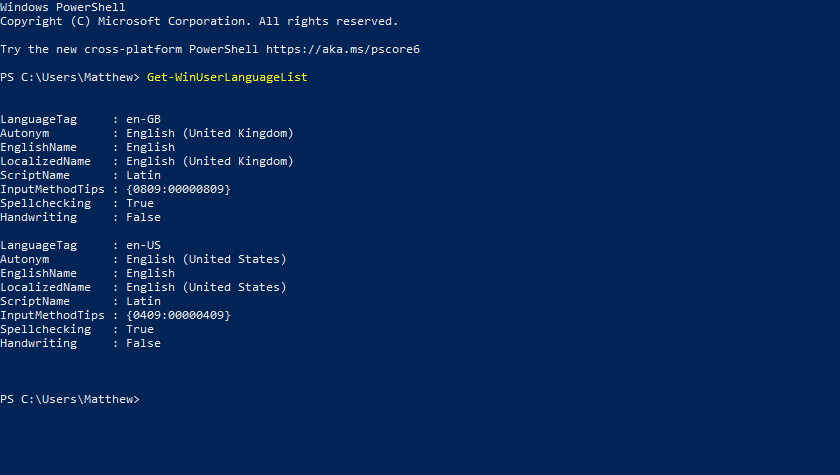Screen dimensions: 840x475
Task: Click the Spellchecking True value under en-GB
Action: [x=140, y=203]
